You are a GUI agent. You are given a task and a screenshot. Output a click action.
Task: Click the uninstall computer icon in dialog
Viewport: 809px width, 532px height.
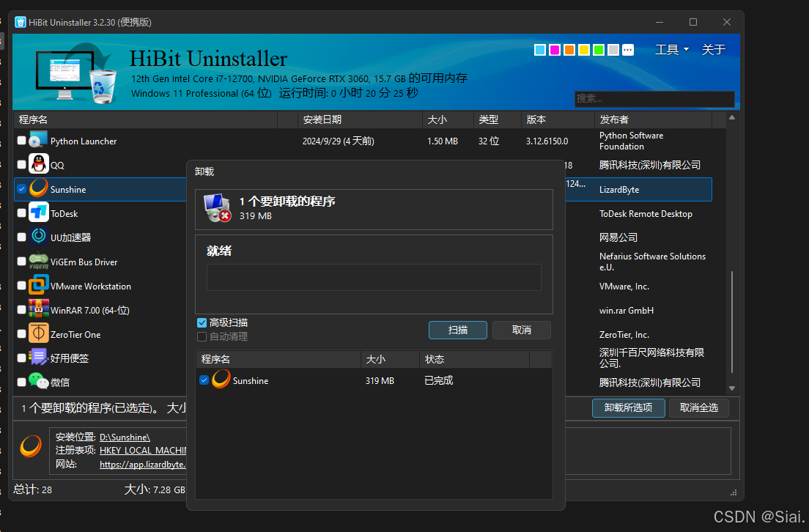click(217, 208)
